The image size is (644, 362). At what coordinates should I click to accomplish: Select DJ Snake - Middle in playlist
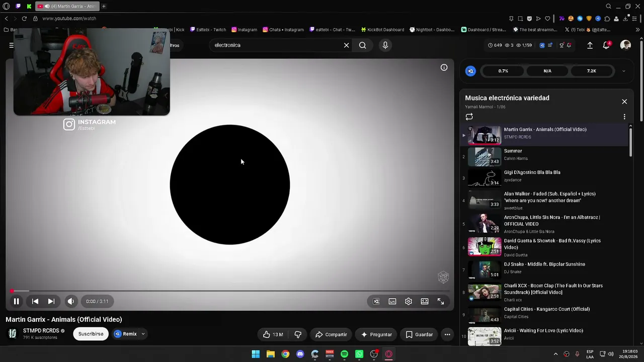pos(545,269)
